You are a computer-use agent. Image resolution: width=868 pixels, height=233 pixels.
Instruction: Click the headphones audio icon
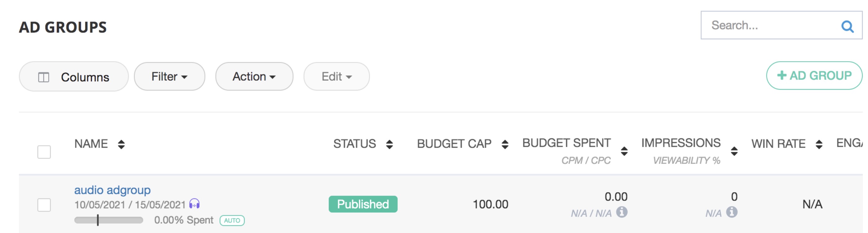(x=195, y=204)
